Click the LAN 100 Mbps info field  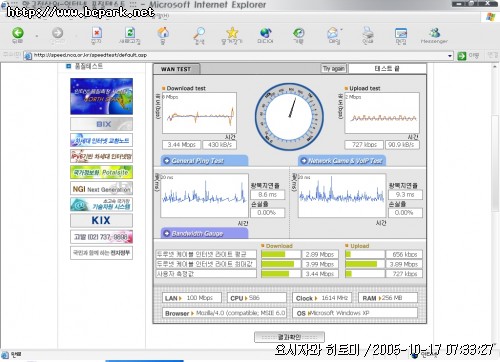click(192, 298)
